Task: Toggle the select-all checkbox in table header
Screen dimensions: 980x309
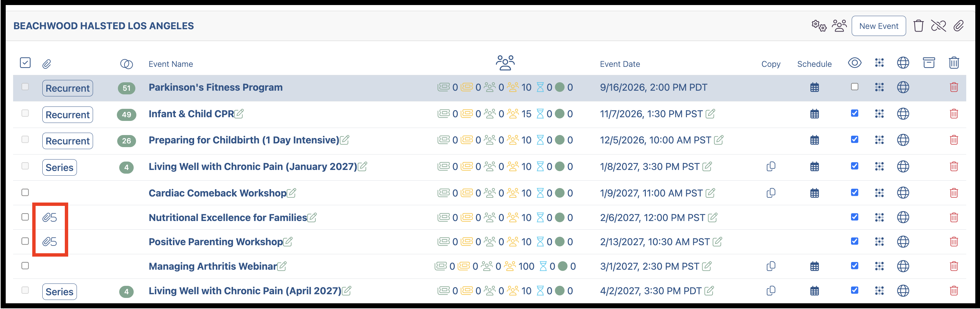Action: pyautogui.click(x=25, y=63)
